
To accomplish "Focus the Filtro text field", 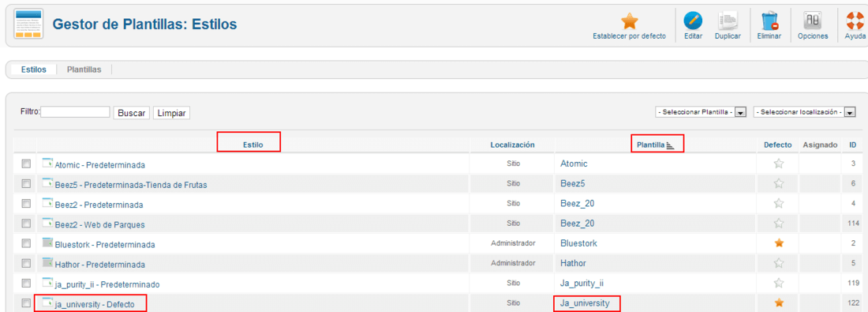I will click(x=75, y=112).
